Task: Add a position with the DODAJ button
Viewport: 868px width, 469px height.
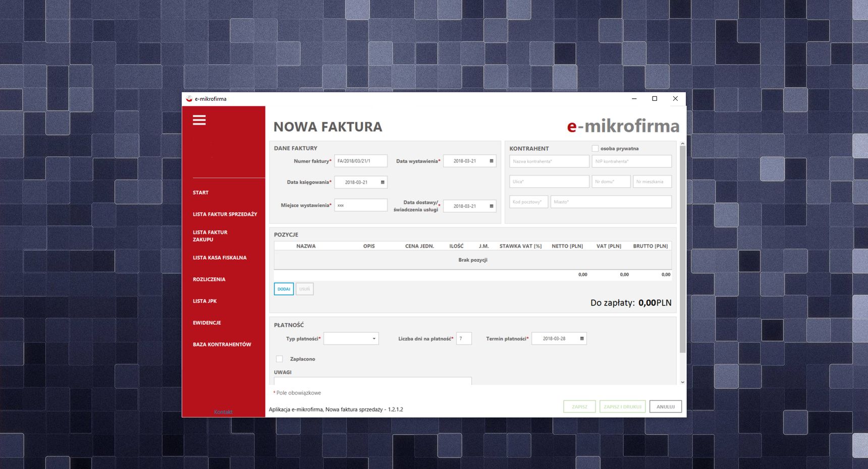Action: (284, 289)
